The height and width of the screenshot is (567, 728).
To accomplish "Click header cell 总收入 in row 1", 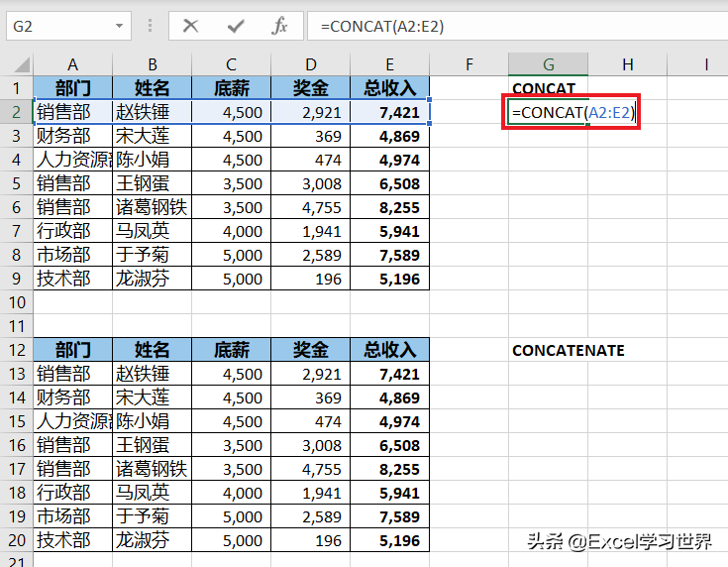I will [x=390, y=88].
